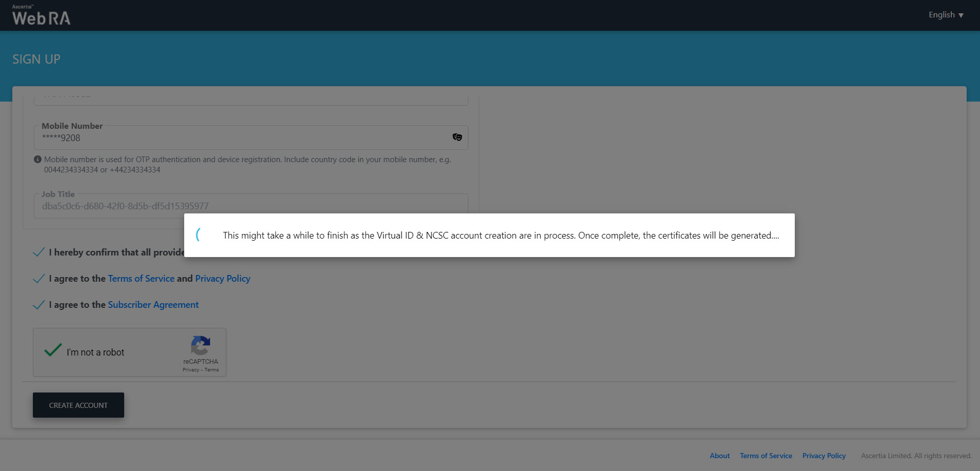Uncheck the Terms of Service agreement checkbox
980x471 pixels.
[x=38, y=279]
